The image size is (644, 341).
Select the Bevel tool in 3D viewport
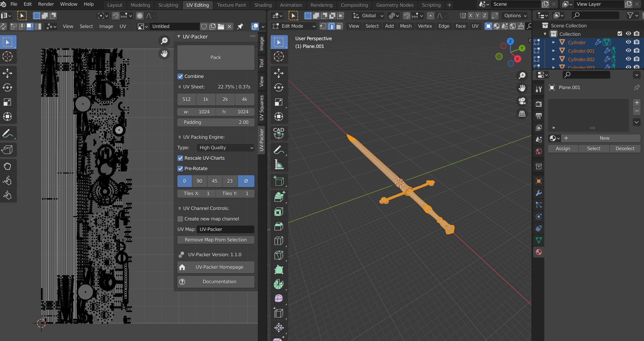click(278, 226)
